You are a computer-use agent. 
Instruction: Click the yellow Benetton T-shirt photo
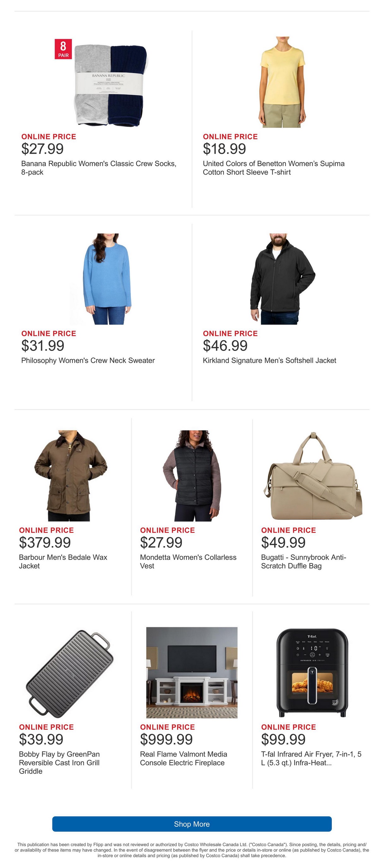(283, 82)
